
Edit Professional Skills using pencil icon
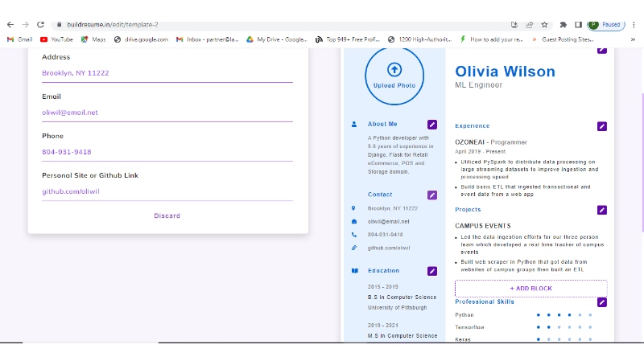(601, 302)
